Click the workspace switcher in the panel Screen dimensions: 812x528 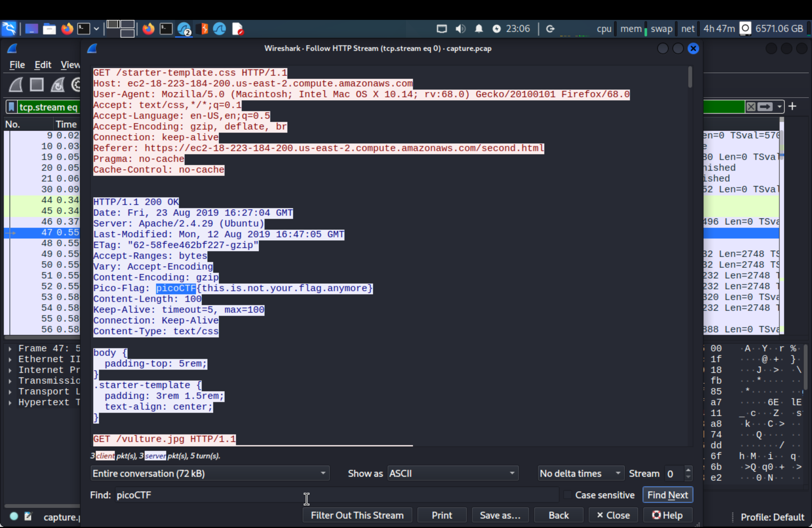[x=120, y=29]
